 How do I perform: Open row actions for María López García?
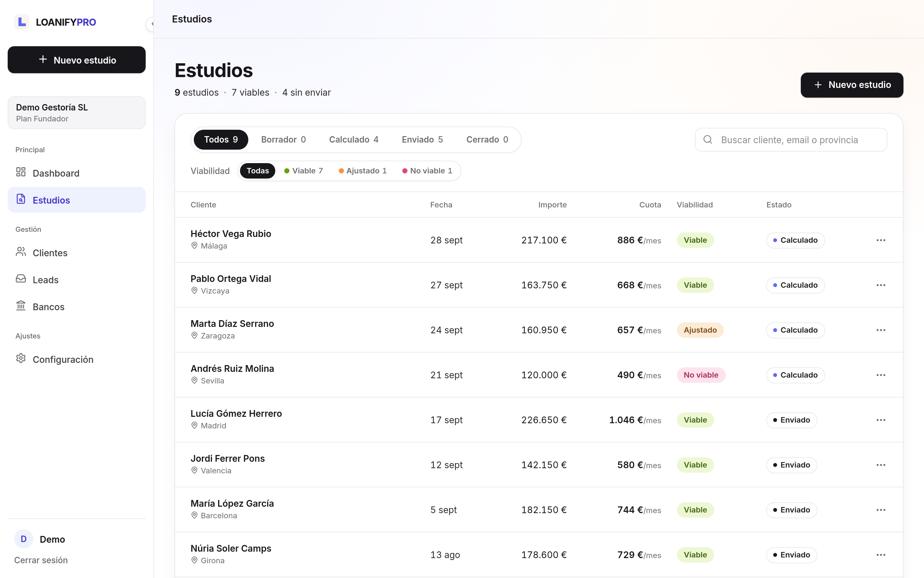tap(880, 510)
